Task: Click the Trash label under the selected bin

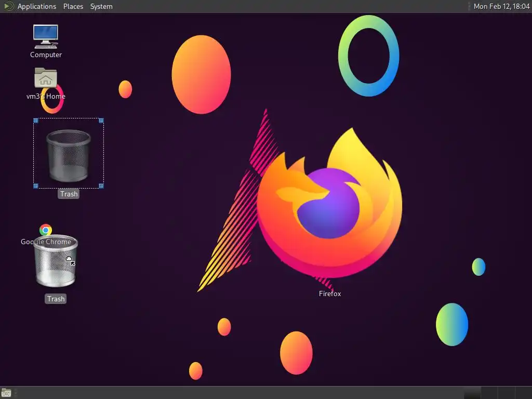Action: point(69,194)
